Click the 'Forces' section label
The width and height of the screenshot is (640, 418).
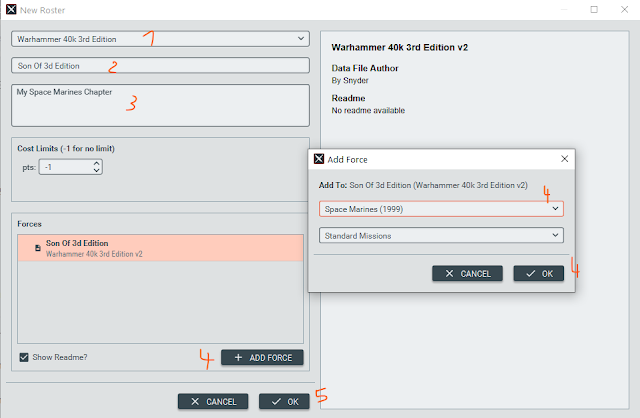tap(29, 224)
